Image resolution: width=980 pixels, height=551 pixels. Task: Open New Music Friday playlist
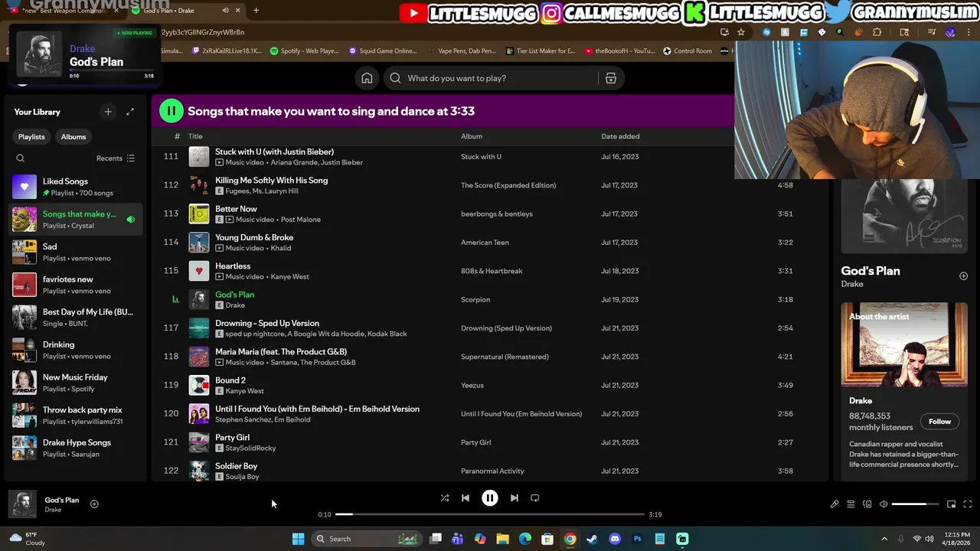tap(75, 383)
